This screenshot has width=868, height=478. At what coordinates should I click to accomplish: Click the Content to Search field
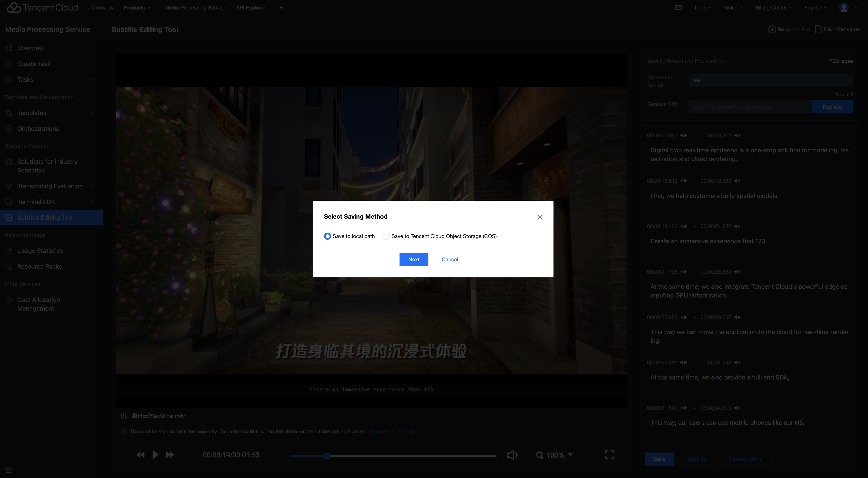point(770,80)
